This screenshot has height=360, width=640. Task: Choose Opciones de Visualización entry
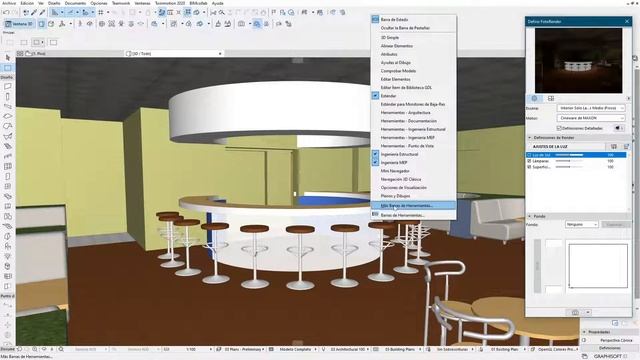(x=413, y=188)
